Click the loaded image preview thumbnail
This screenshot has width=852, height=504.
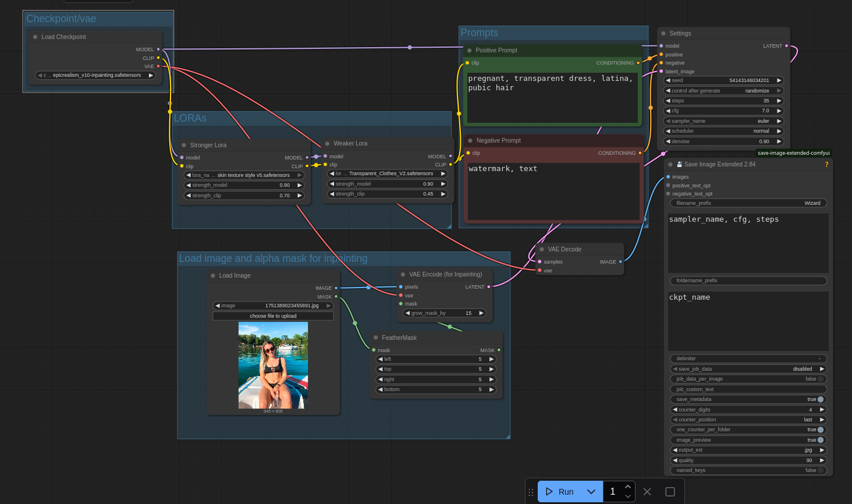point(273,365)
